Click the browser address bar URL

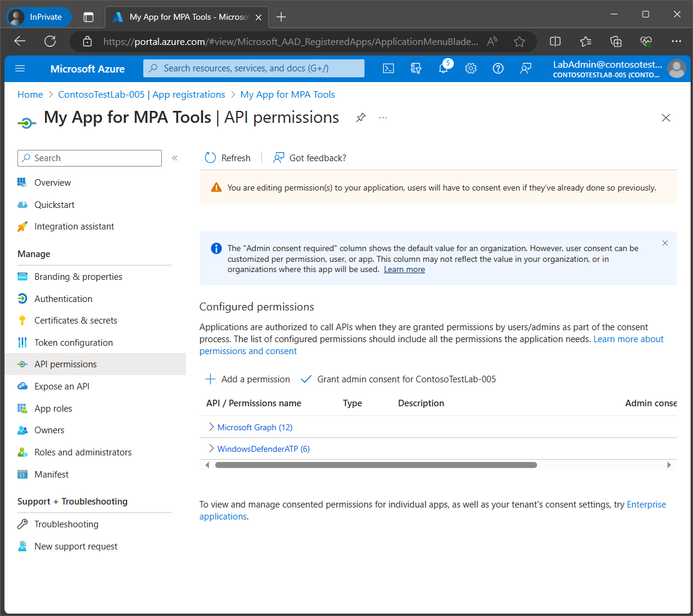click(290, 41)
